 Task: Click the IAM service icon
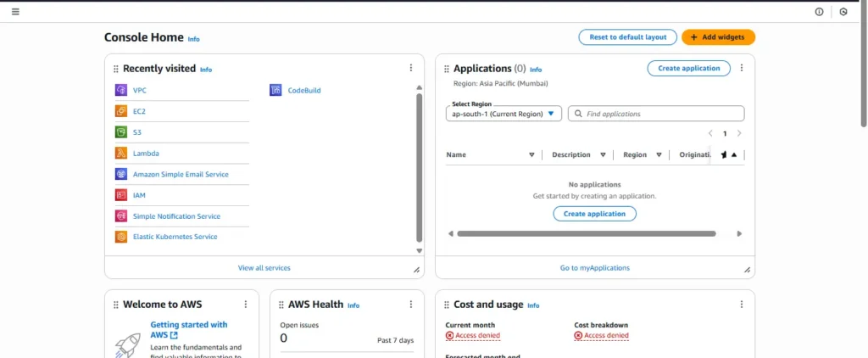pos(121,195)
